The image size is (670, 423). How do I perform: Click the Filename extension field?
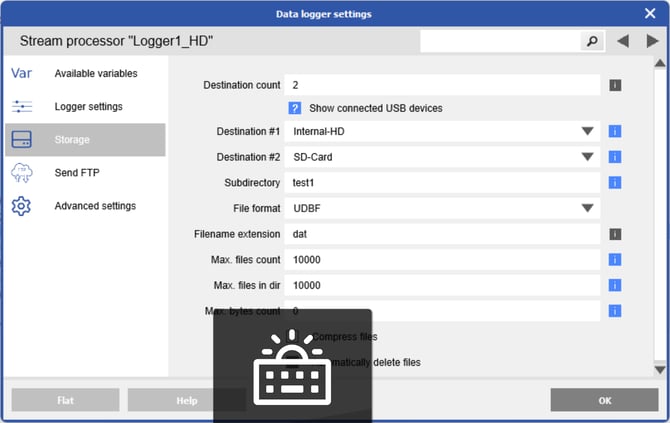pyautogui.click(x=442, y=234)
